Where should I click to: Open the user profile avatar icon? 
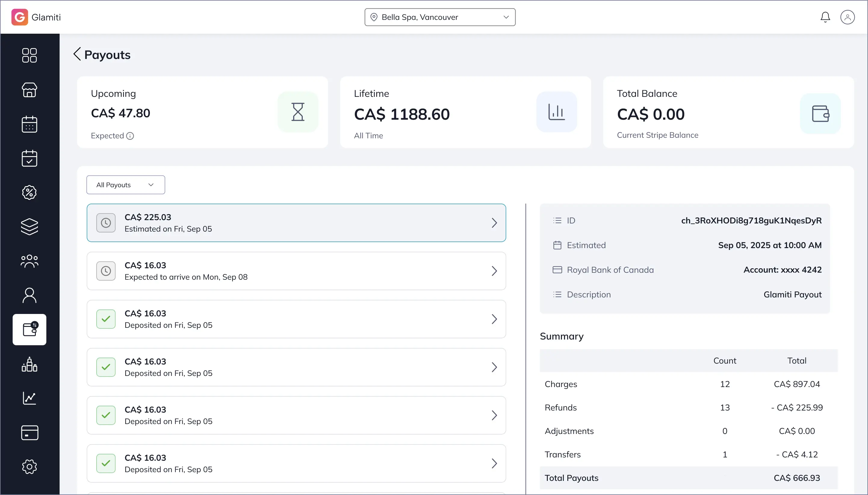click(x=847, y=17)
